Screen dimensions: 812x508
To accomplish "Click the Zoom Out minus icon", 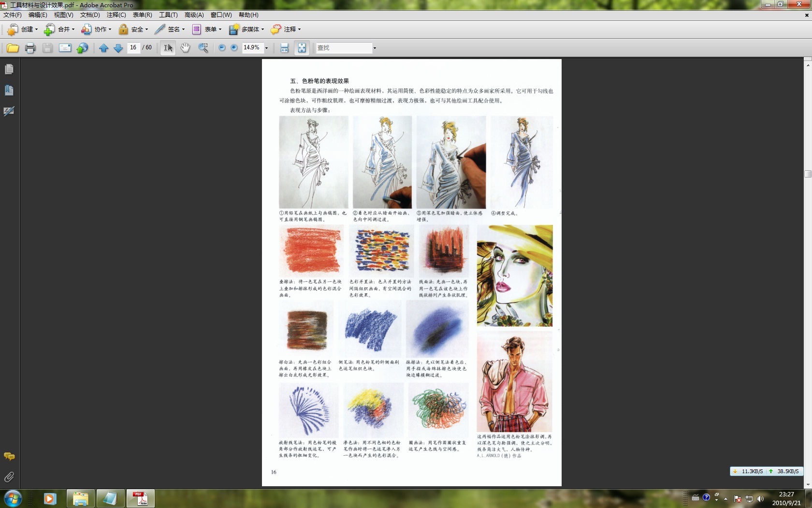I will pyautogui.click(x=222, y=48).
